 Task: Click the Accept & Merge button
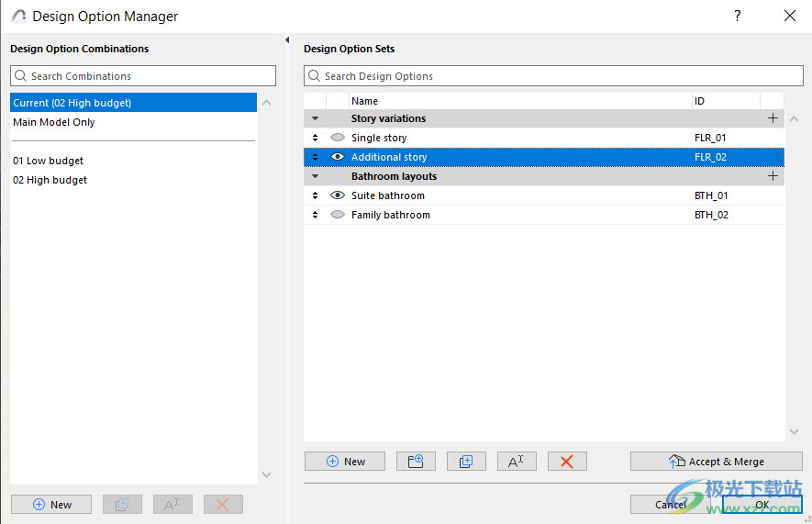tap(717, 462)
